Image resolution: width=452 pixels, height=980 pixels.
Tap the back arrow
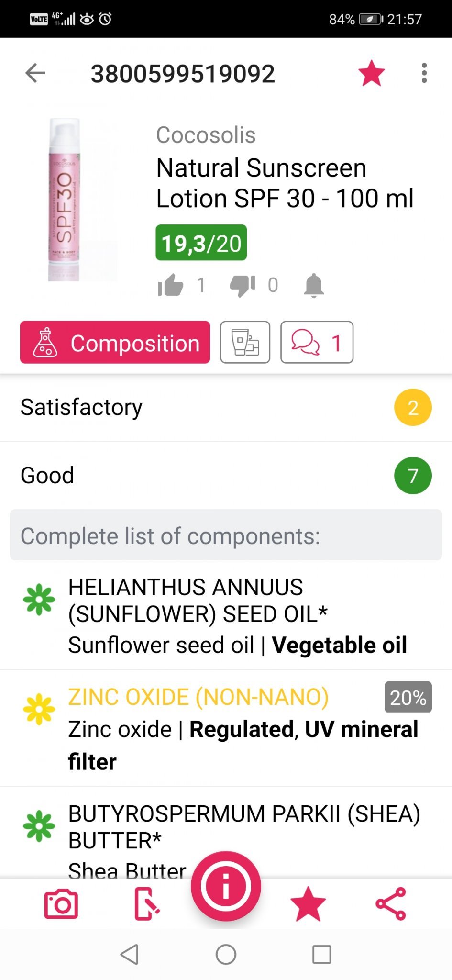click(x=35, y=73)
